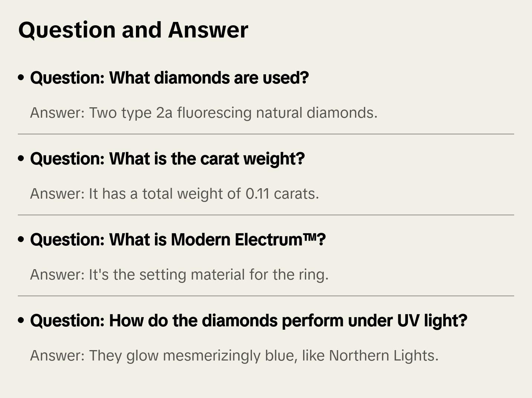This screenshot has width=532, height=398.
Task: Click the divider below the carat weight answer
Action: [x=266, y=215]
